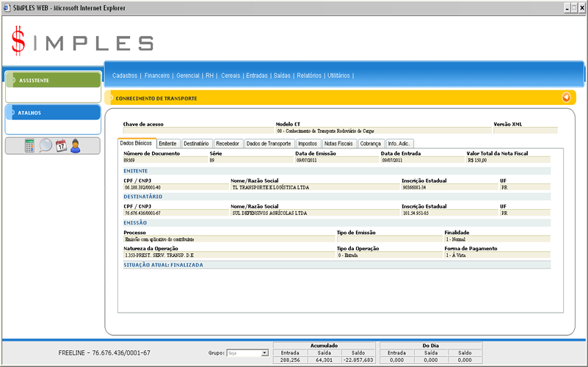Click the Tipo da Operação field 0 - Entrada
Viewport: 588px width, 367px height.
(x=390, y=255)
